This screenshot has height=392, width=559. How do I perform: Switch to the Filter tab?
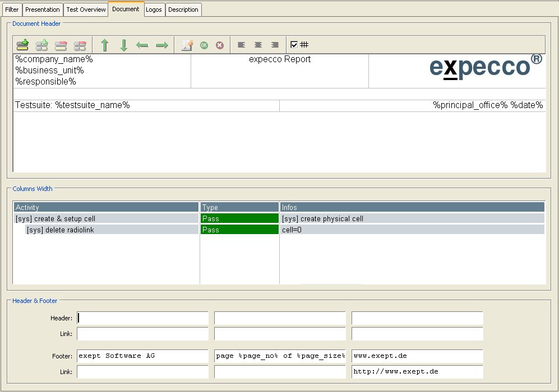(x=12, y=10)
